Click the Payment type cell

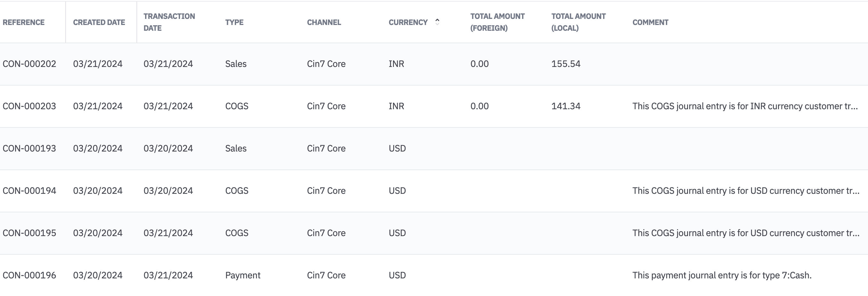(x=242, y=275)
